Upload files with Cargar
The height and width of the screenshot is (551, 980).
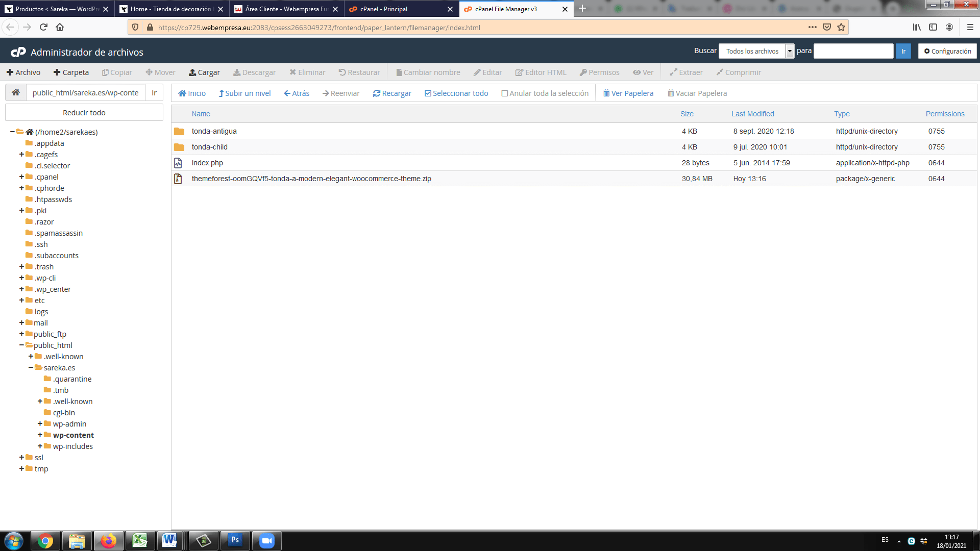(x=204, y=72)
